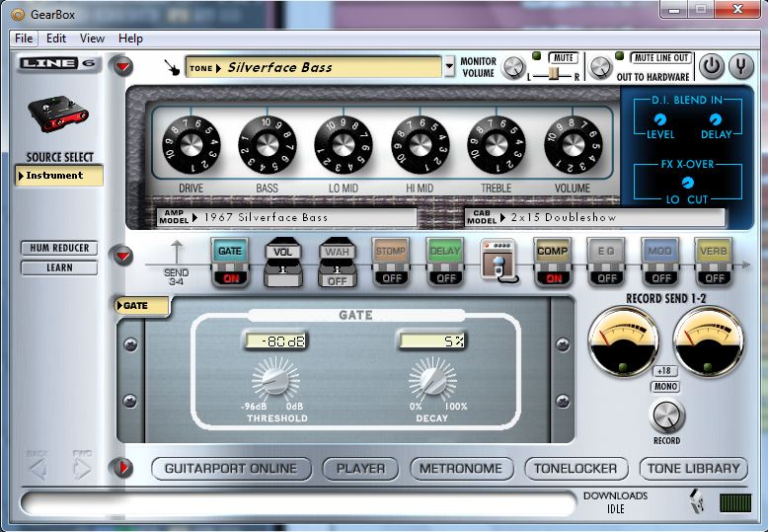Select the Stomp effect pedal
768x532 pixels.
coord(390,251)
